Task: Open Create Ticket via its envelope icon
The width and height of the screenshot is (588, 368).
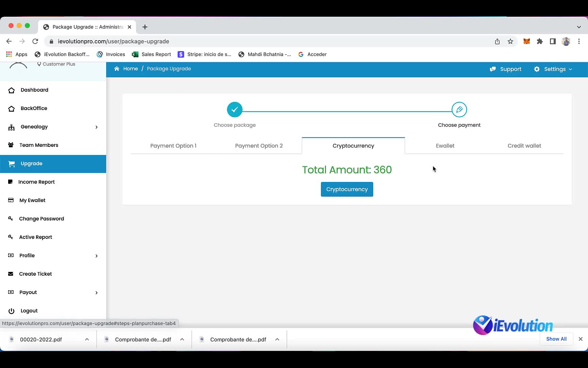Action: click(11, 274)
